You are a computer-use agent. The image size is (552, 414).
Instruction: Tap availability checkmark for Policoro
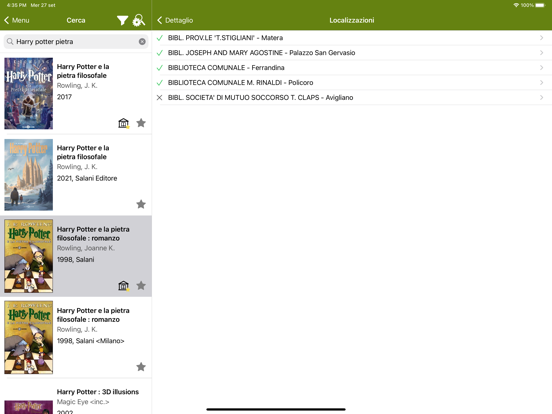coord(159,83)
